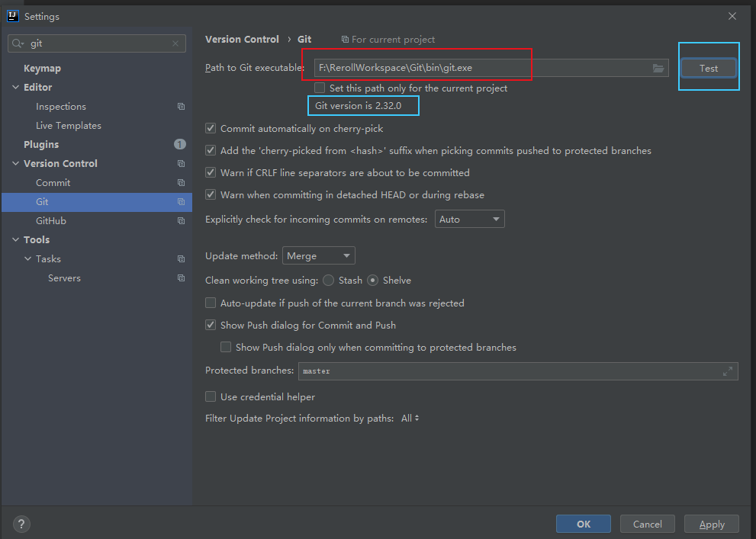
Task: Click the 'Git version is 2.32.0' text
Action: coord(359,105)
